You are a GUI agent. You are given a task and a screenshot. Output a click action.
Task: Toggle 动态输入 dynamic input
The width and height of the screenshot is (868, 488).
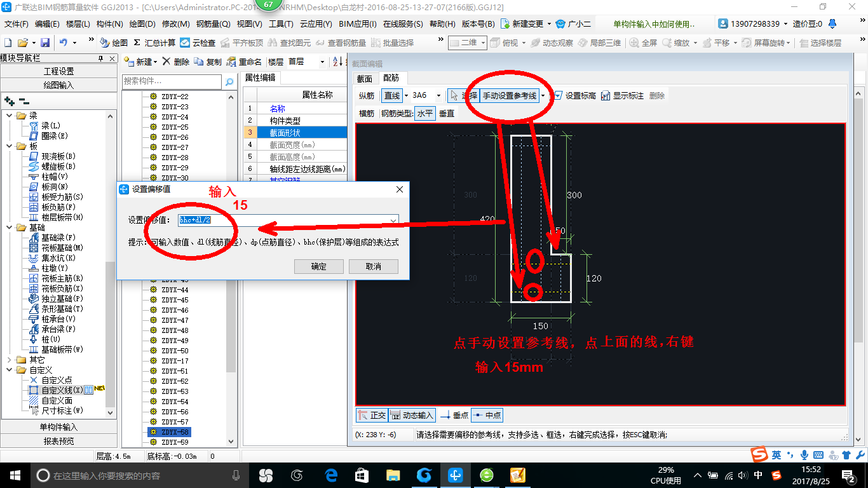click(412, 415)
